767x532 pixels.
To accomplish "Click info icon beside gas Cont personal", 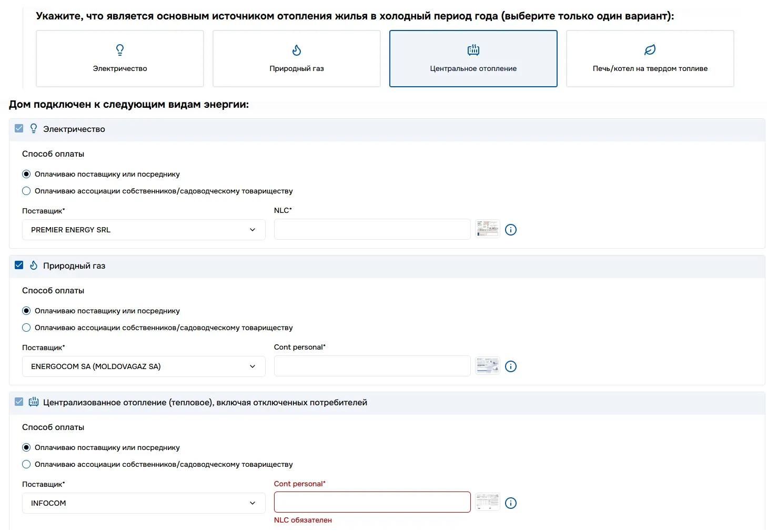I will [511, 366].
